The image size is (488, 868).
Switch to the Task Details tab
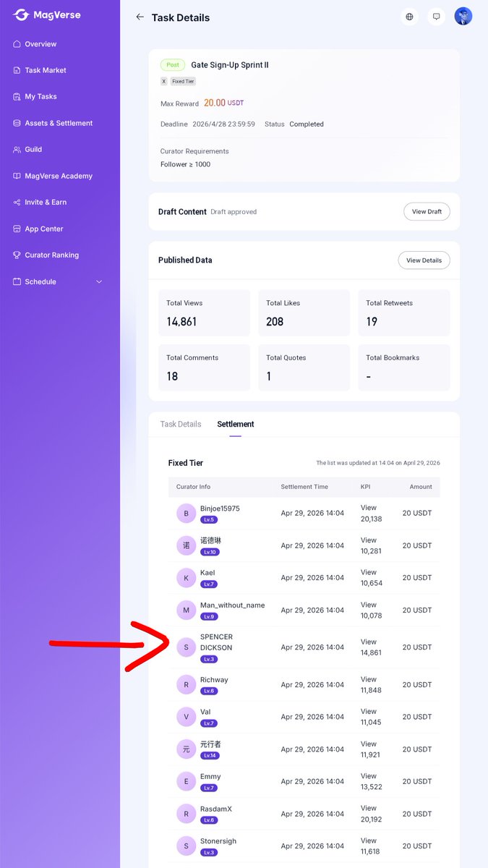point(181,424)
